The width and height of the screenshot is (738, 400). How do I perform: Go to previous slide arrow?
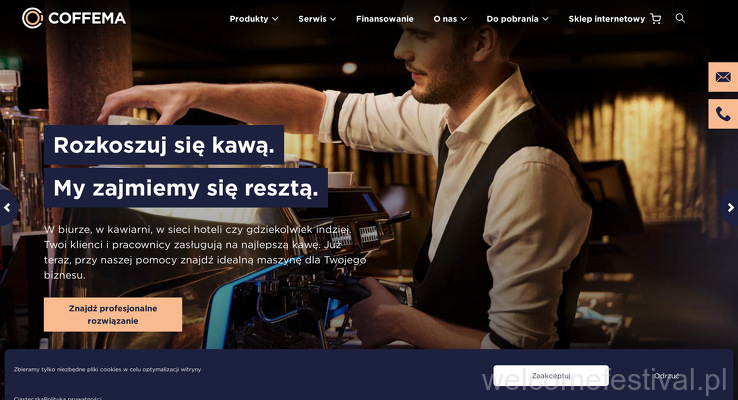point(7,208)
